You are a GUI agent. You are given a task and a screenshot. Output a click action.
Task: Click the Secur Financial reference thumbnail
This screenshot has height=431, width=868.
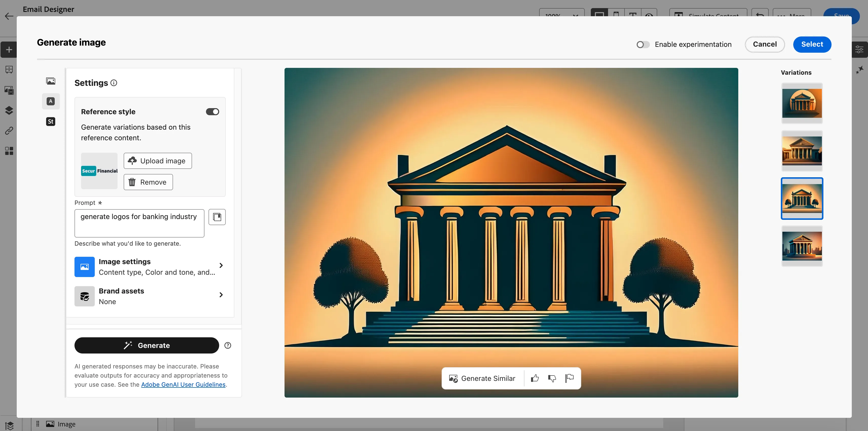99,171
